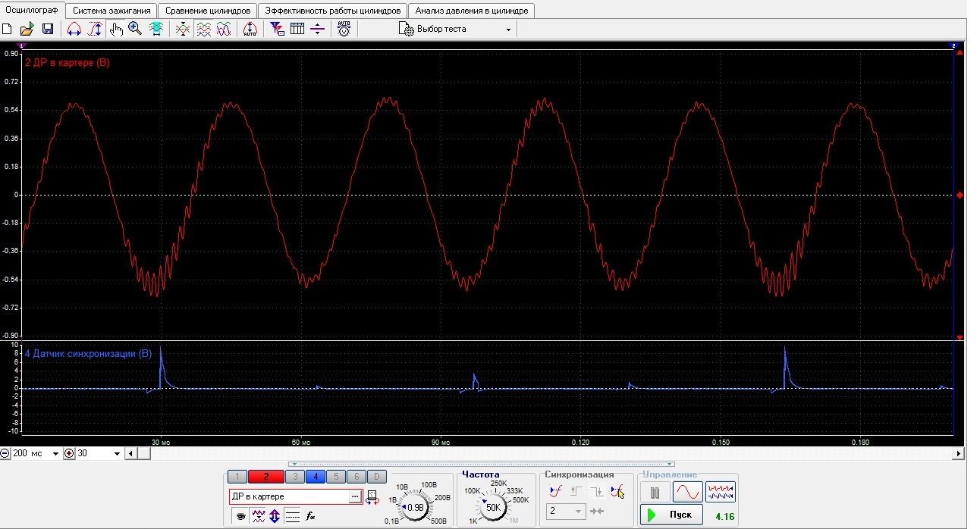Click the cyan waveform fit-width icon

(156, 29)
